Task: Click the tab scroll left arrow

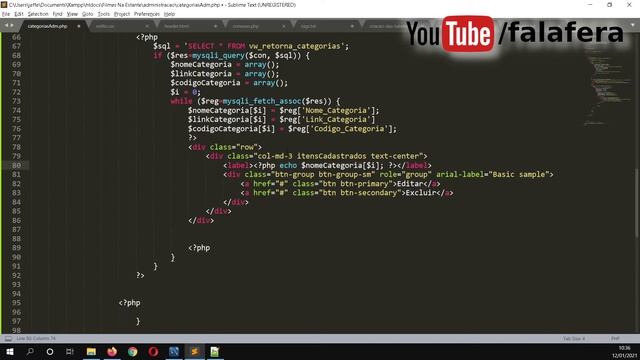Action: pos(6,25)
